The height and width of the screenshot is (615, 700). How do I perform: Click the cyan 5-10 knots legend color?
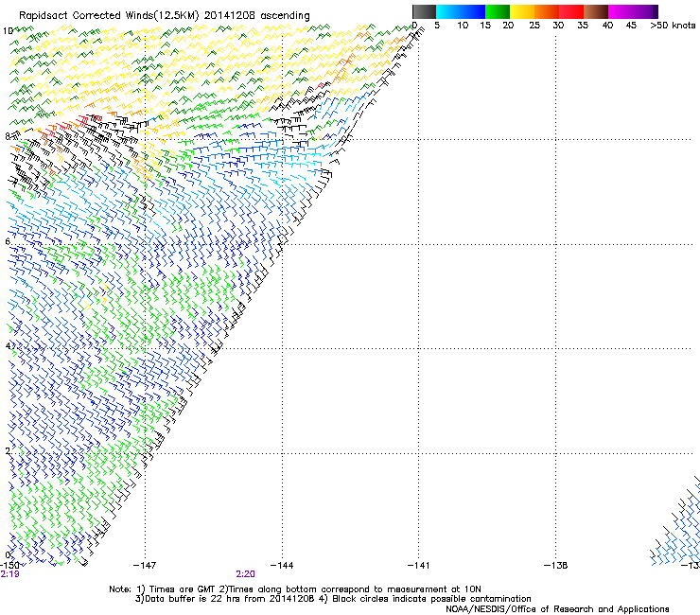[x=448, y=11]
